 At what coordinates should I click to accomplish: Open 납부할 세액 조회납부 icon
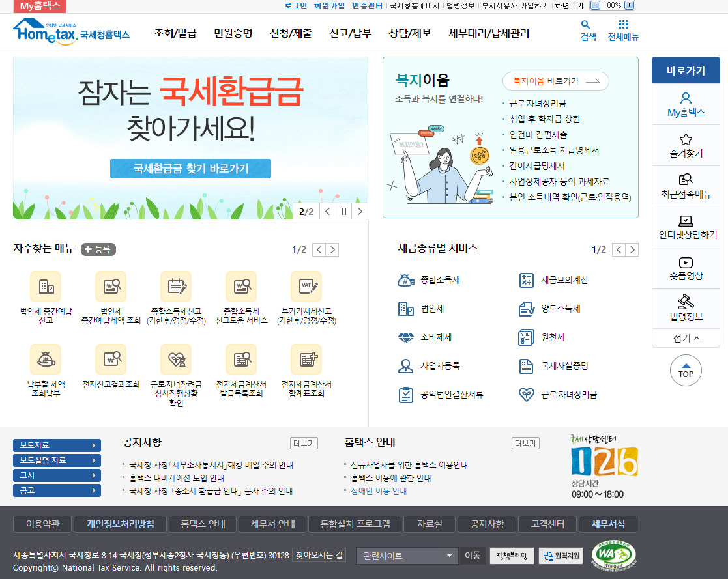(x=46, y=360)
